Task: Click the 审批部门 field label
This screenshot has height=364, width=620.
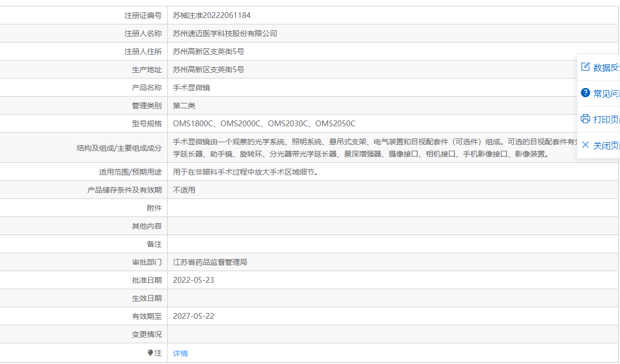Action: (147, 262)
